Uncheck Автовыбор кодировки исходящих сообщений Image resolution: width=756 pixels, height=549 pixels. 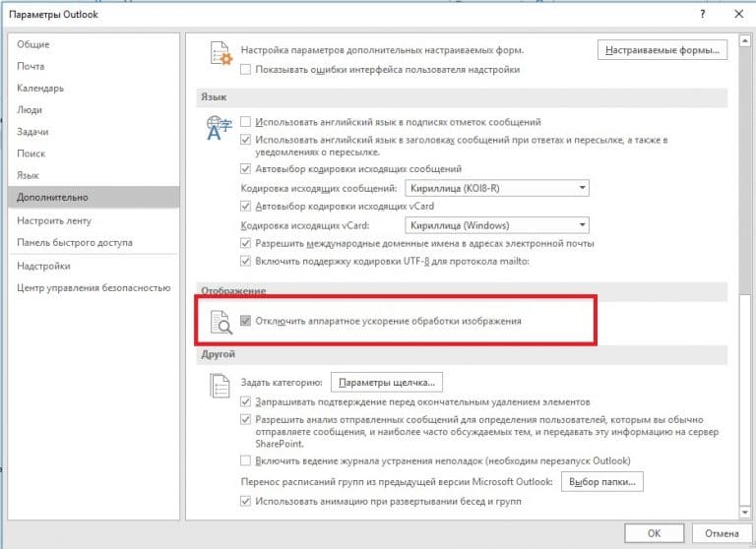(247, 169)
